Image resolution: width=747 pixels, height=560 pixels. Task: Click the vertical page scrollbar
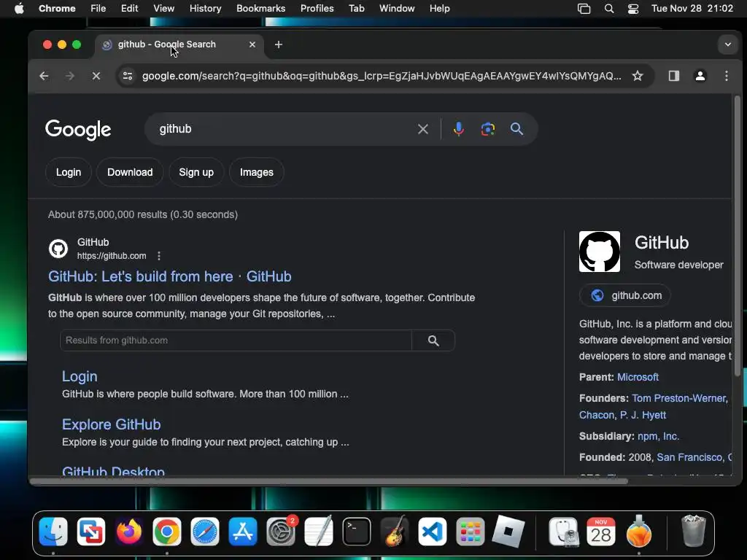pyautogui.click(x=737, y=236)
